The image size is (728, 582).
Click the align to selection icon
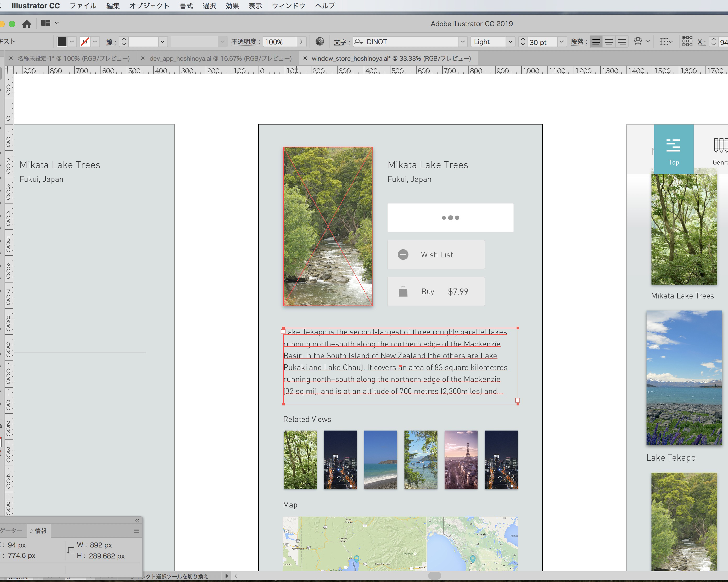[x=666, y=42]
